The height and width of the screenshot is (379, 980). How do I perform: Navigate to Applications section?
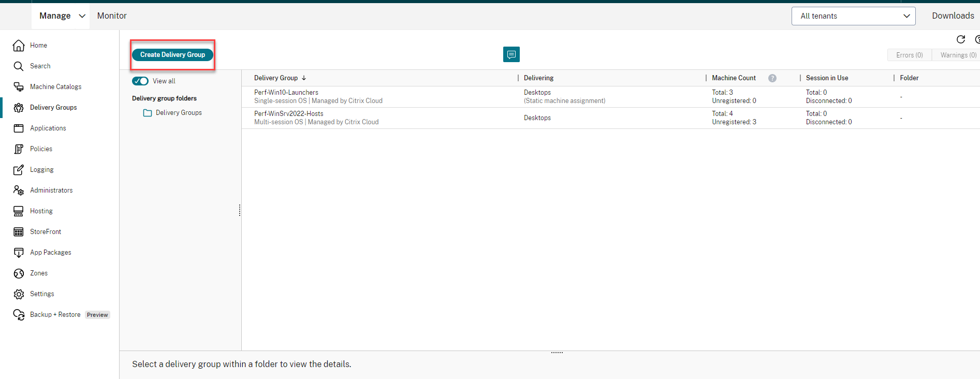click(x=48, y=128)
